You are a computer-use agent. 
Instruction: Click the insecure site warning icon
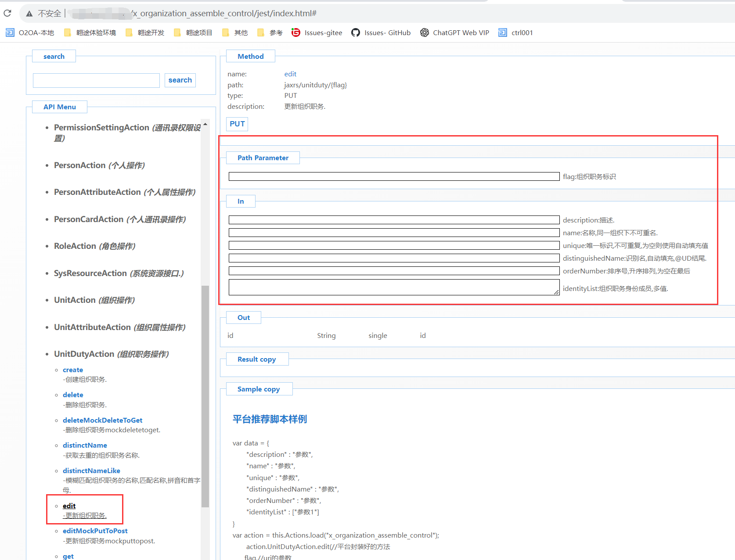coord(29,14)
